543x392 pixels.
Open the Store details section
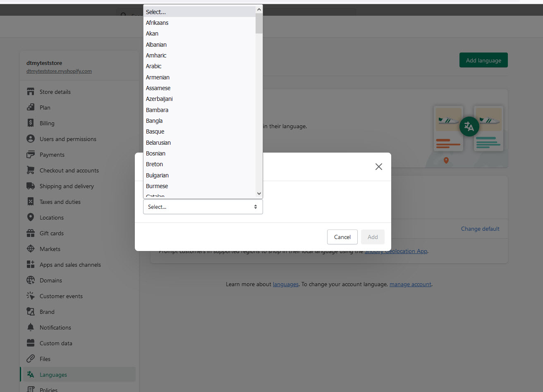(31, 92)
